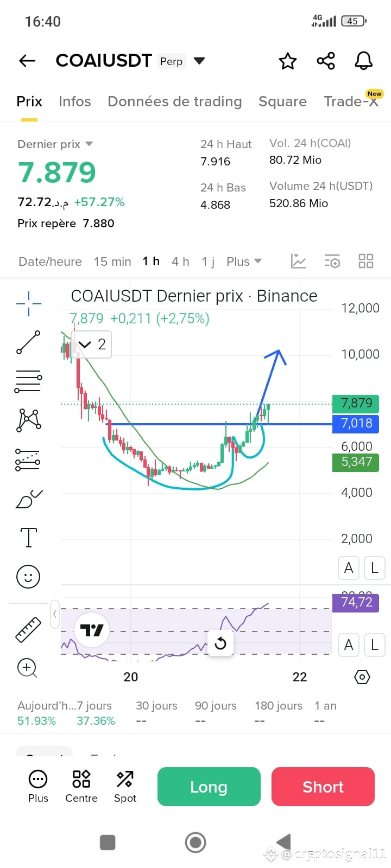Tap the green Long button
This screenshot has height=868, width=391.
coord(209,787)
